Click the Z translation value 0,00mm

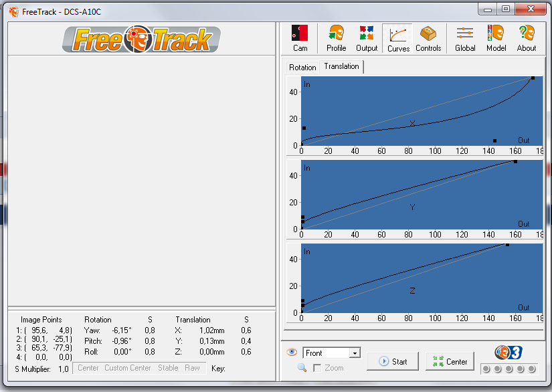coord(212,352)
